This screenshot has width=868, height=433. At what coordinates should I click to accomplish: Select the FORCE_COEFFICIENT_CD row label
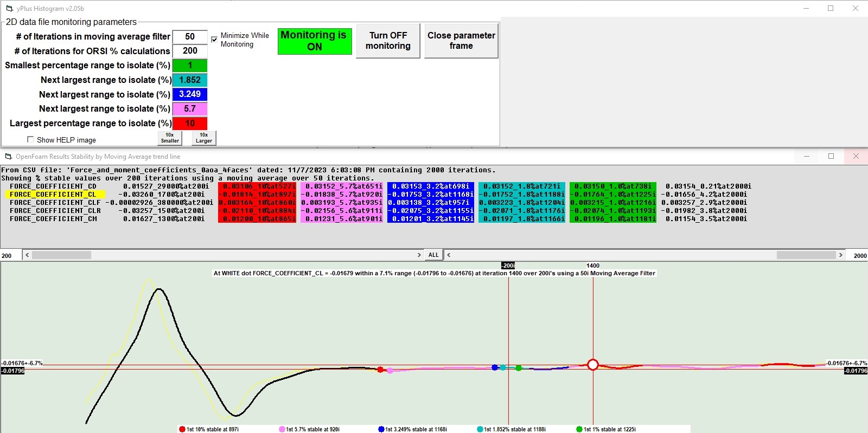pos(53,186)
